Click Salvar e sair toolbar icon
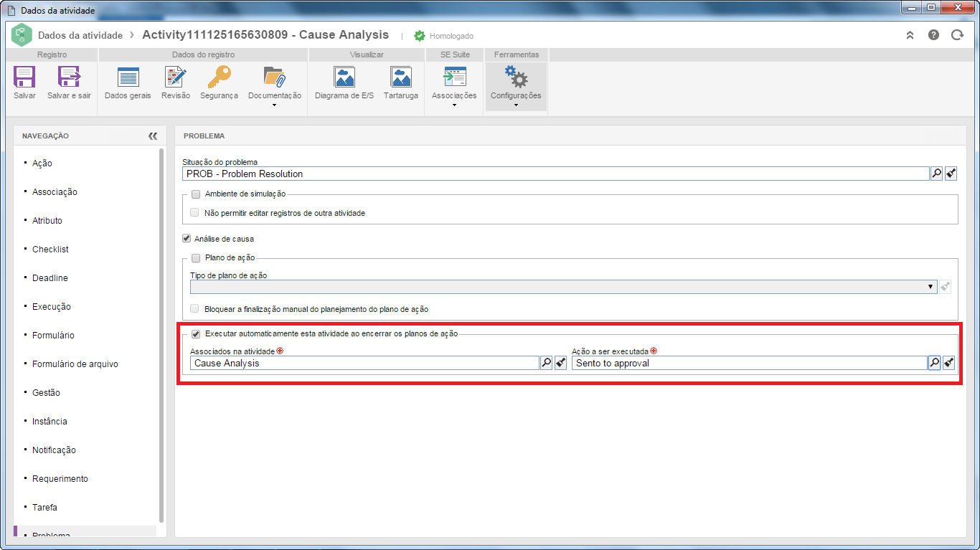Image resolution: width=980 pixels, height=550 pixels. [69, 77]
